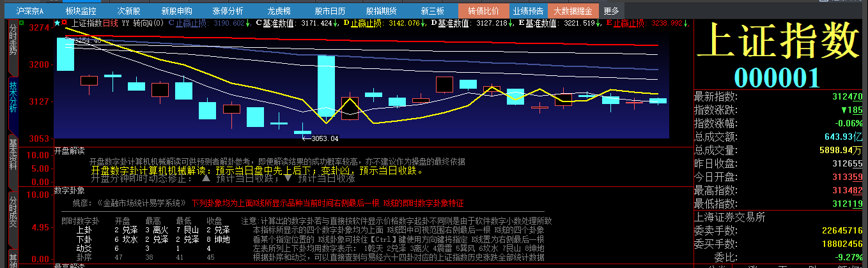Click the E基准数值 3221.519 indicator
The height and width of the screenshot is (268, 868).
[560, 23]
